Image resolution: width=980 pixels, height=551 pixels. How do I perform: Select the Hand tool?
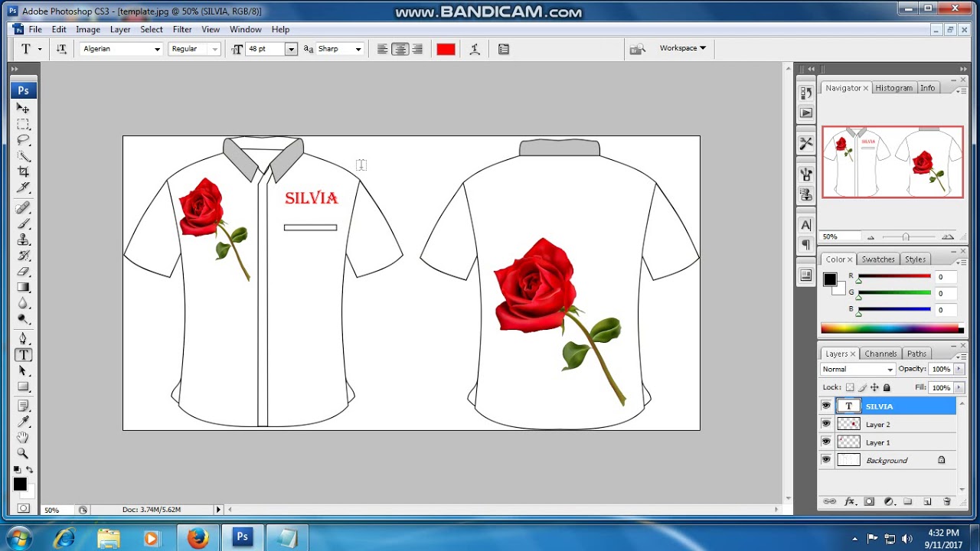[x=24, y=438]
